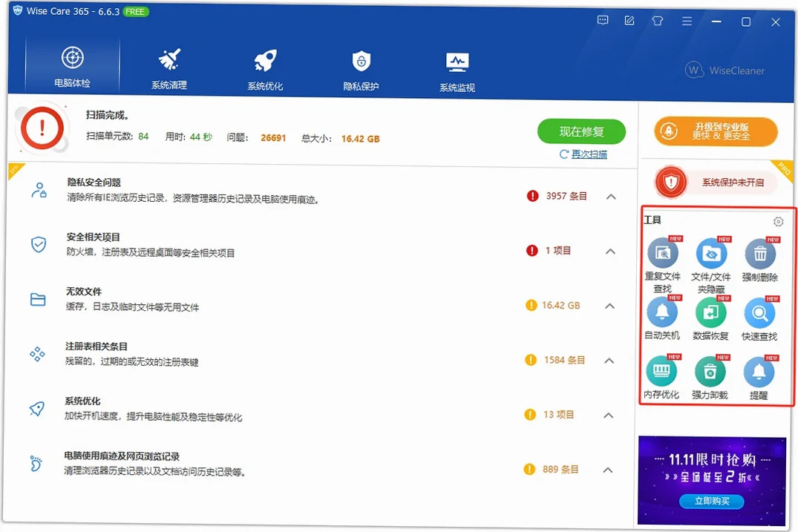Open the 重复文件查找 tool
Viewport: 798px width, 532px height.
(x=662, y=264)
